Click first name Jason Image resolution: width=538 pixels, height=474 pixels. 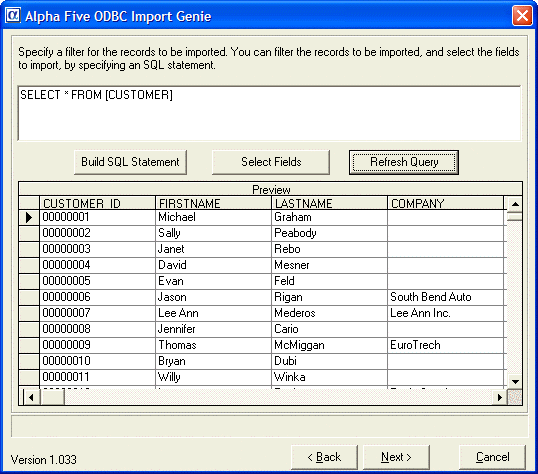213,297
